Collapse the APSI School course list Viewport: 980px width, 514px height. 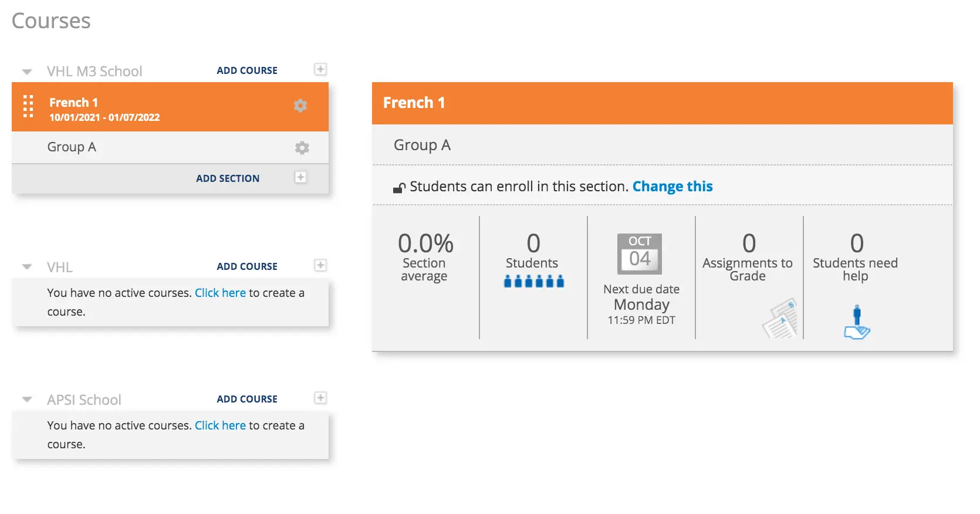coord(27,400)
